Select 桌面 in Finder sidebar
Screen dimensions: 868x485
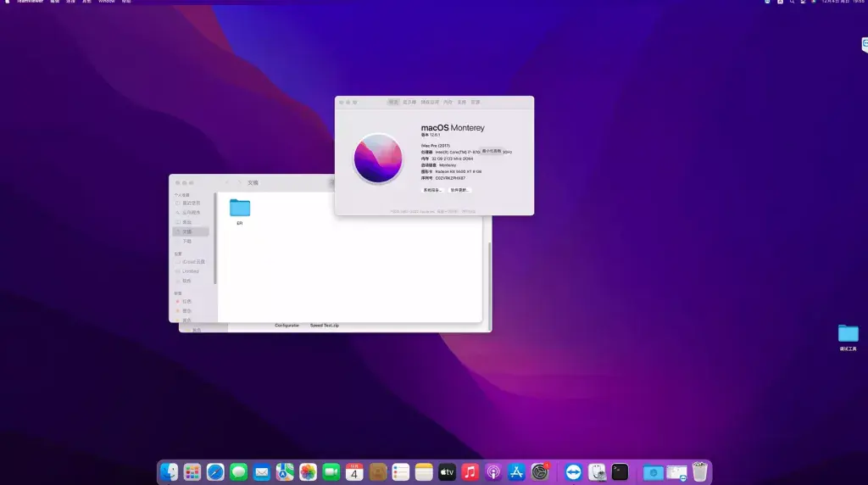tap(191, 222)
